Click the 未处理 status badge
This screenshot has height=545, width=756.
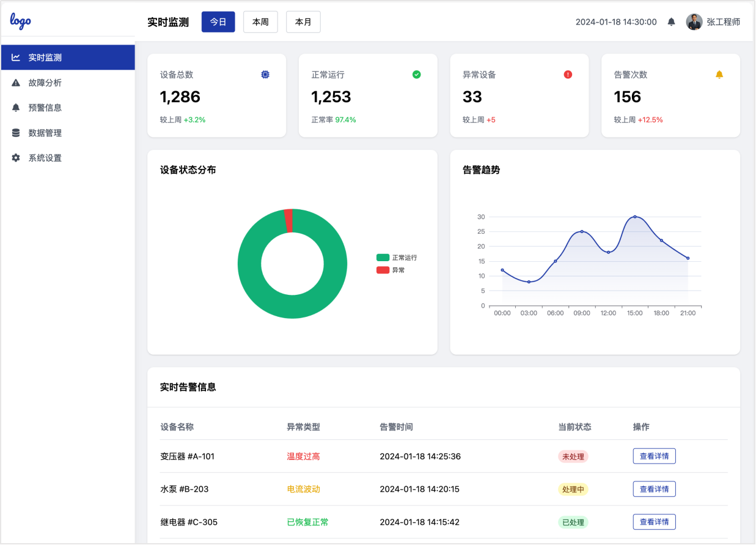(573, 457)
